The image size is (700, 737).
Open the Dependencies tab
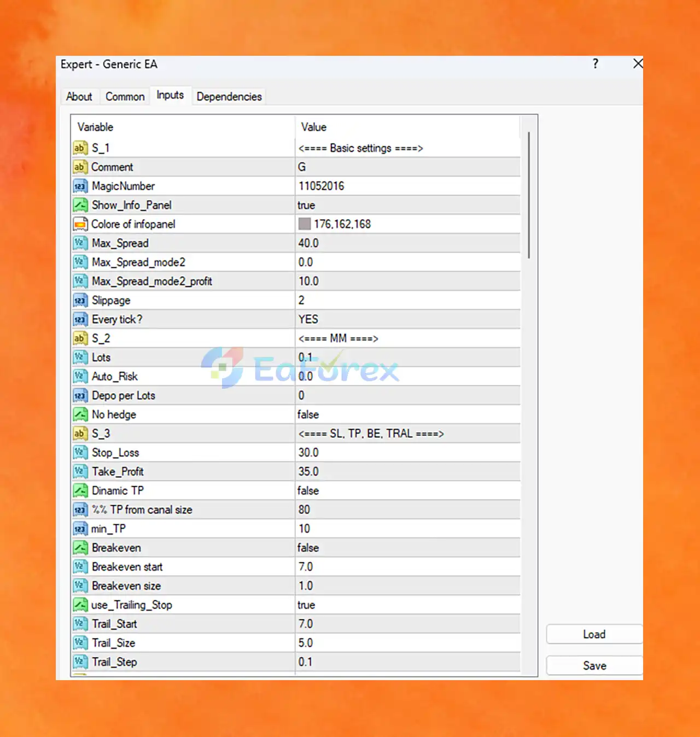coord(229,97)
